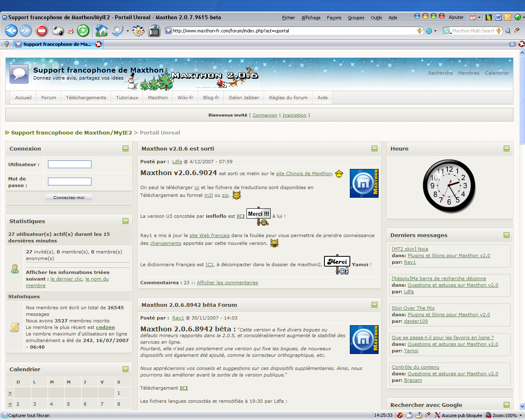Collapse the Calendrier block

126,369
